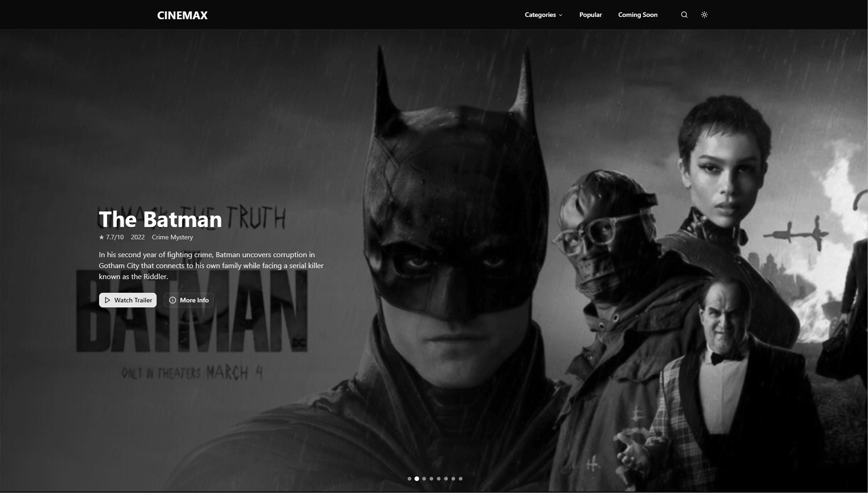868x493 pixels.
Task: Expand the Categories dropdown
Action: [543, 15]
